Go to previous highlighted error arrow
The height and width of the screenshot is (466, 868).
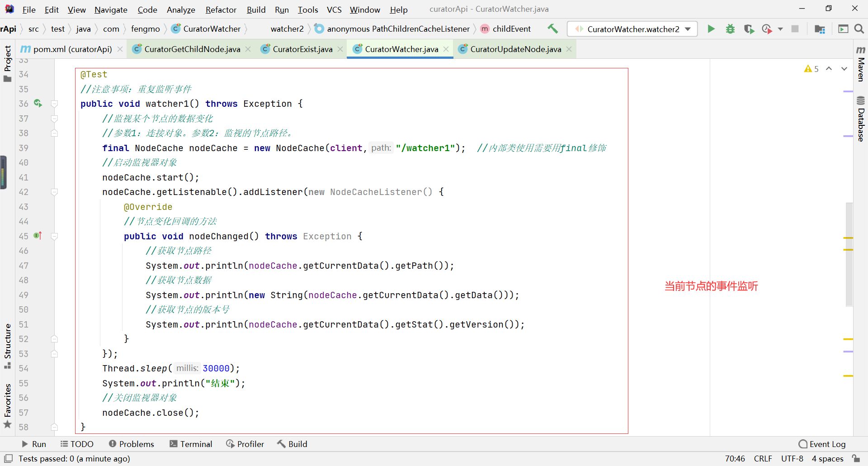[x=829, y=69]
